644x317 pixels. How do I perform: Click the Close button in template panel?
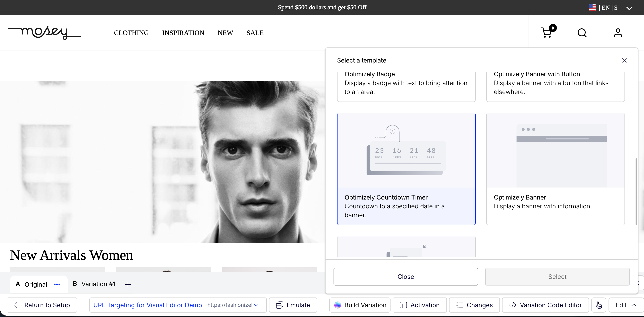point(406,276)
